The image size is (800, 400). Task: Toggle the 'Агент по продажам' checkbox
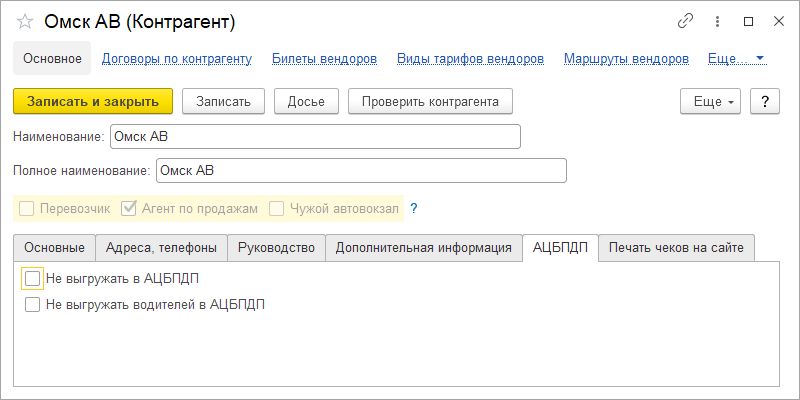point(129,208)
